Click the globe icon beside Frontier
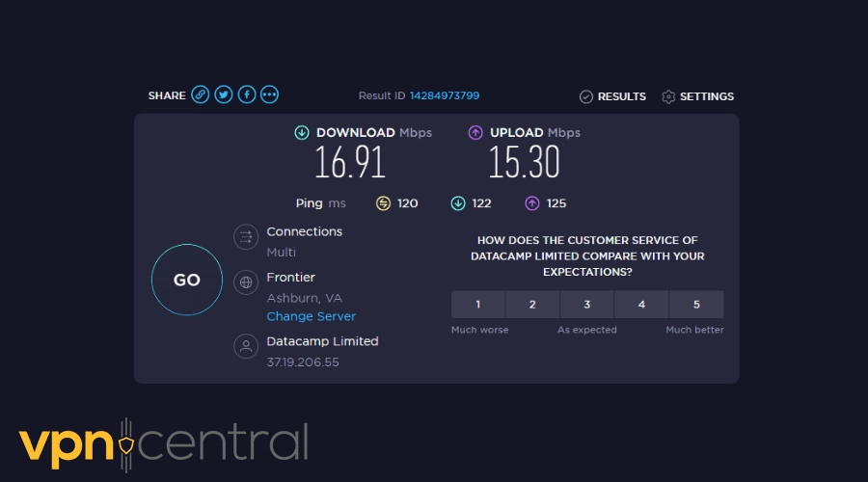868x482 pixels. click(x=246, y=282)
